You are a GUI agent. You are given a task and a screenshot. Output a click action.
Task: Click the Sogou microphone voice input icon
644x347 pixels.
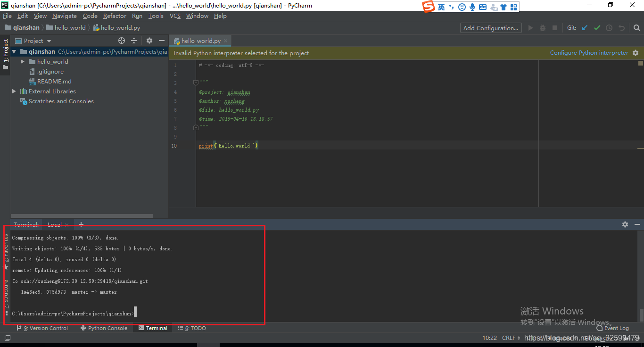point(472,7)
